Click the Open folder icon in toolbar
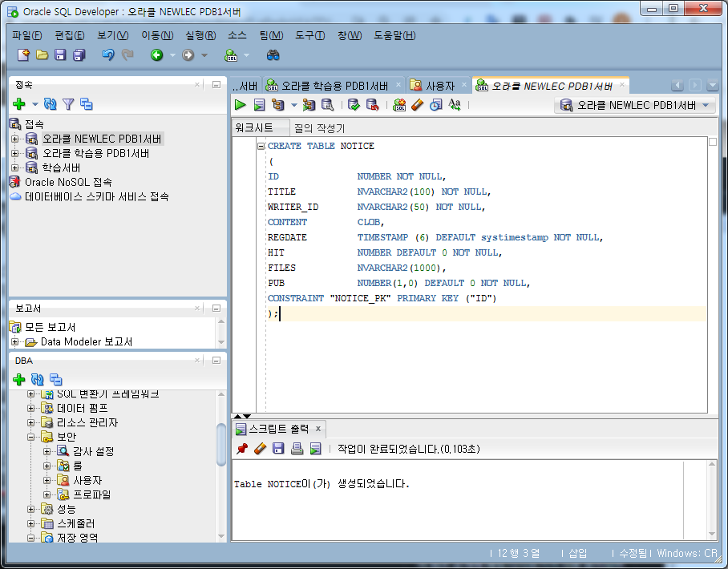728x569 pixels. click(x=42, y=54)
